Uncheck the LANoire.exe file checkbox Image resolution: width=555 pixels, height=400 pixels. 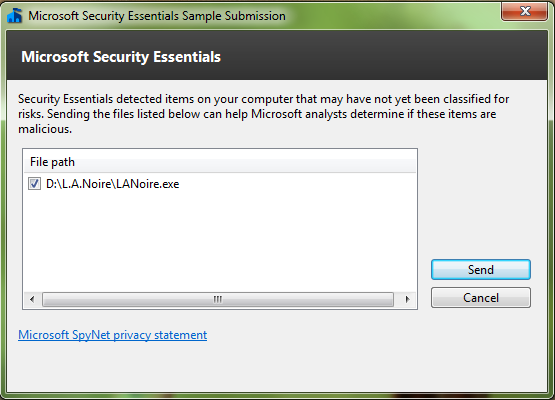click(x=34, y=184)
